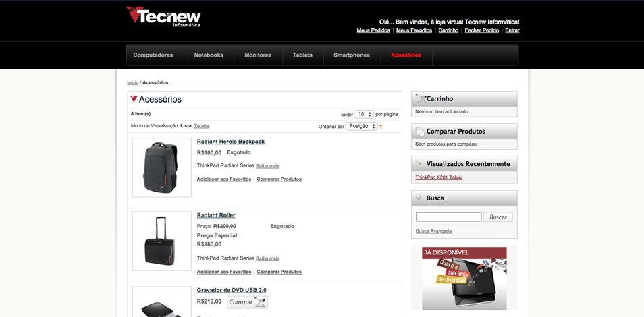Compare Radiant Roller product
The width and height of the screenshot is (644, 317).
click(x=279, y=272)
